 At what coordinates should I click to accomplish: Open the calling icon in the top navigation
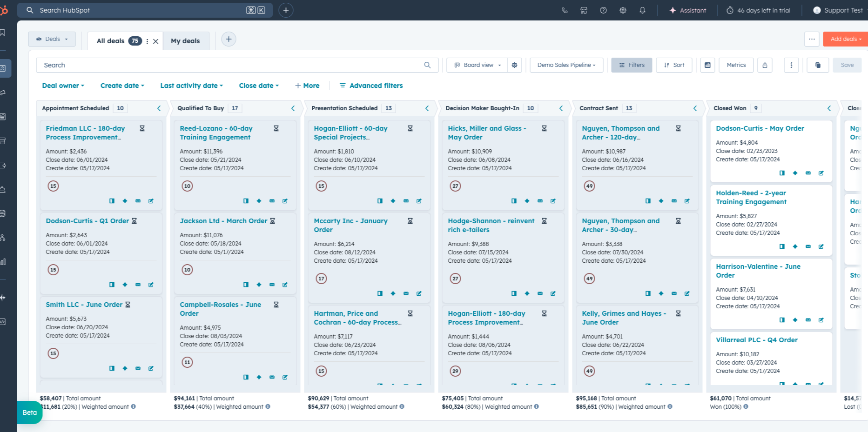[564, 10]
